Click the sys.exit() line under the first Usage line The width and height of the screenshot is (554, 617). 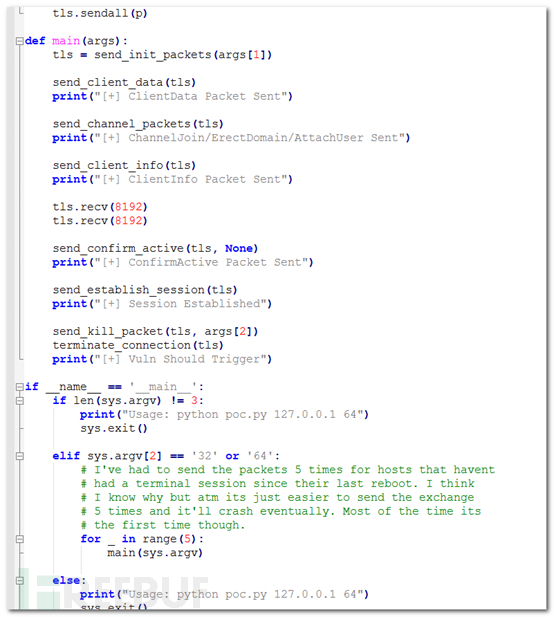pos(114,429)
